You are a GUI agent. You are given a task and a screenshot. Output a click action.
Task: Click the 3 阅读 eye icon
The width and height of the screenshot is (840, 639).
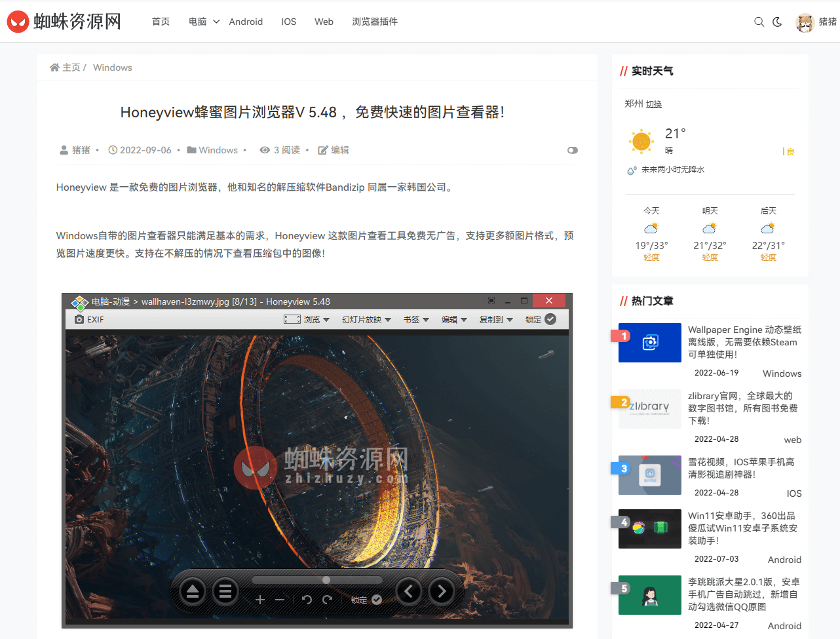tap(265, 150)
